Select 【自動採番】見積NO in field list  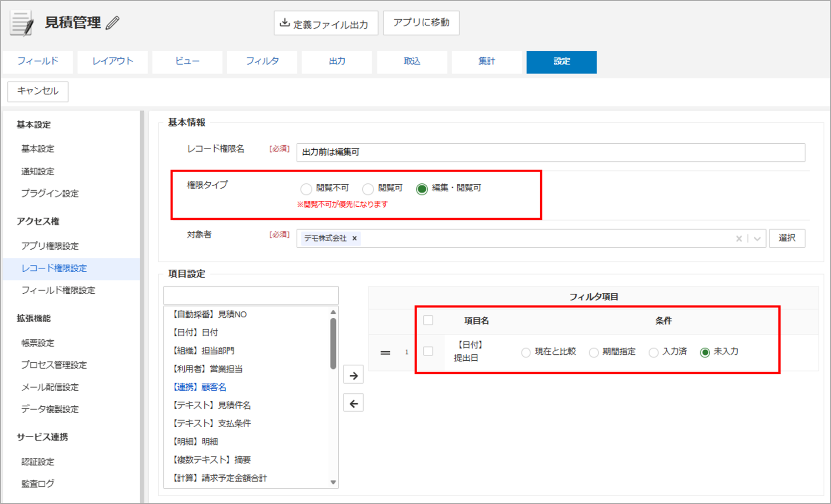tap(247, 314)
